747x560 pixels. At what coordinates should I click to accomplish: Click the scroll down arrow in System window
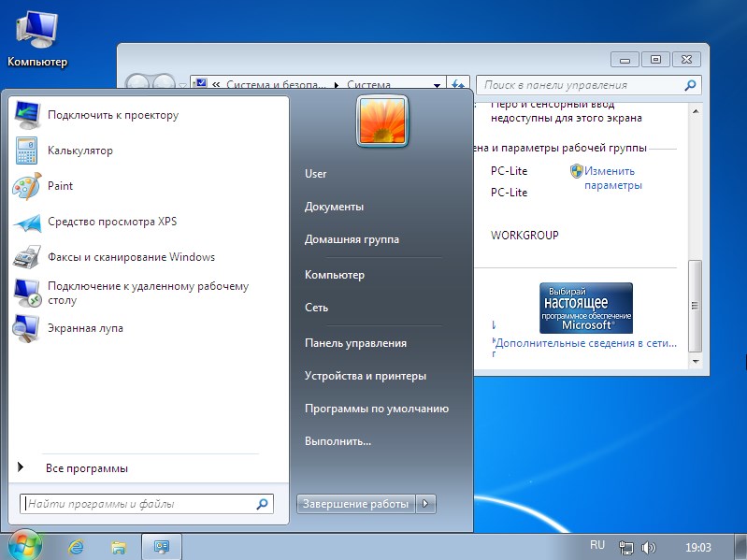coord(696,362)
